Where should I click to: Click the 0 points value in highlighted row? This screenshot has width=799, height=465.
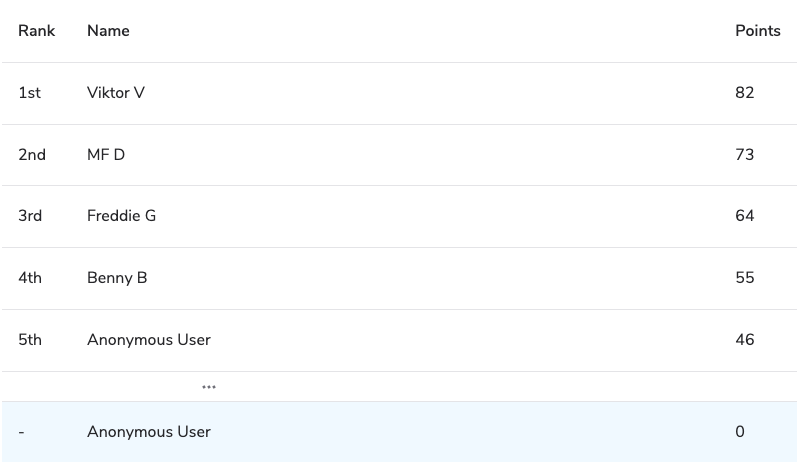click(x=740, y=432)
